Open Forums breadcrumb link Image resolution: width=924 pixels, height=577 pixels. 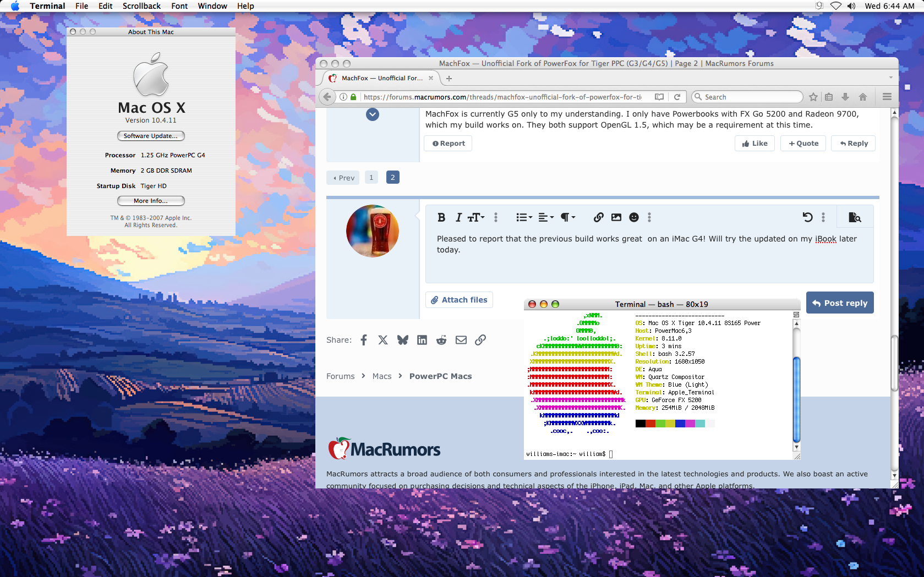tap(341, 376)
